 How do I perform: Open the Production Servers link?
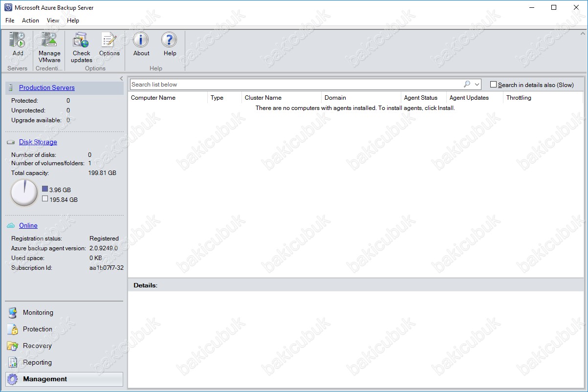47,88
